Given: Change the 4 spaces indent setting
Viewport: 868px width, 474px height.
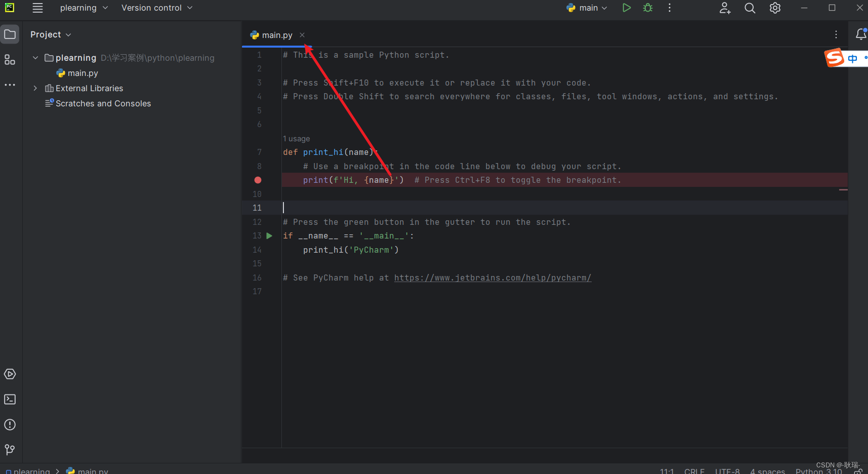Looking at the screenshot, I should (x=767, y=470).
